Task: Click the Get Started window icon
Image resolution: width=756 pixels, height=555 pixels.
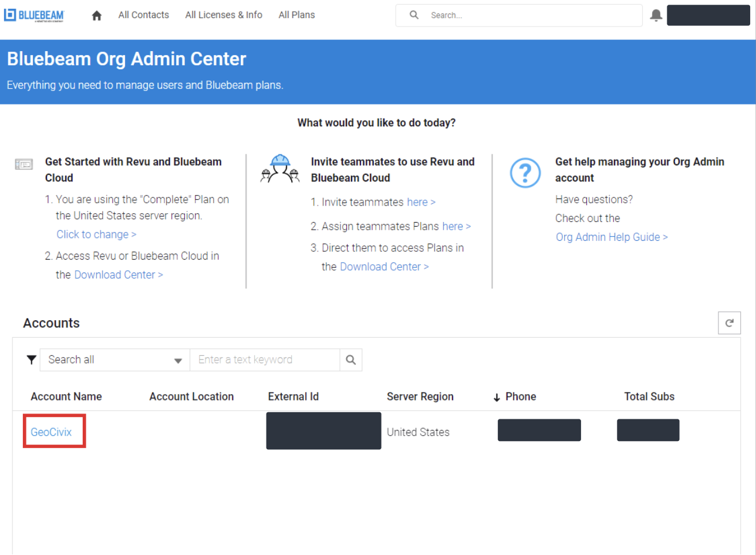Action: (24, 165)
